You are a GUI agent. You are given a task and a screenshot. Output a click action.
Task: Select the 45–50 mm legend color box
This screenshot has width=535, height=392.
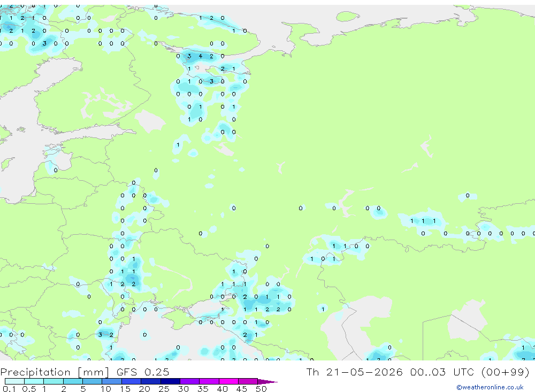(248, 381)
